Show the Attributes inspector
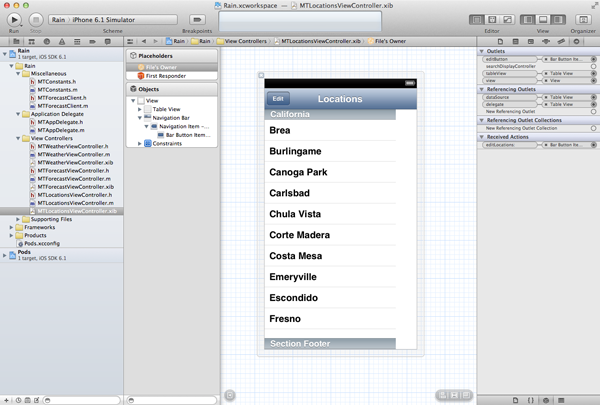This screenshot has height=405, width=600. (x=546, y=41)
